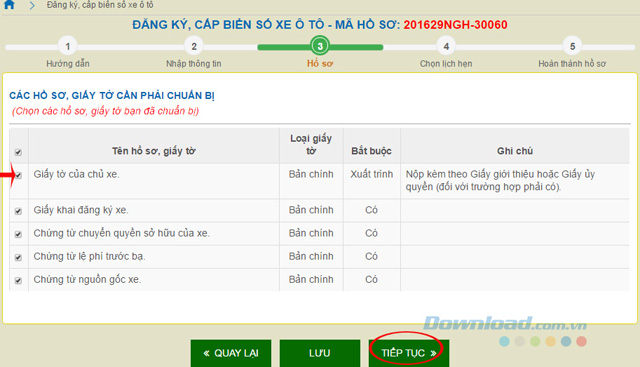
Task: Click the text Giấy khai đăng ký xe.
Action: tap(81, 210)
